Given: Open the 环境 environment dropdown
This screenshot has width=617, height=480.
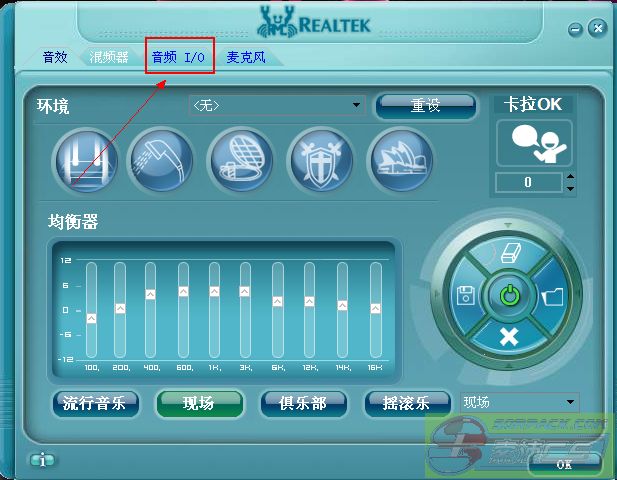Looking at the screenshot, I should tap(357, 105).
